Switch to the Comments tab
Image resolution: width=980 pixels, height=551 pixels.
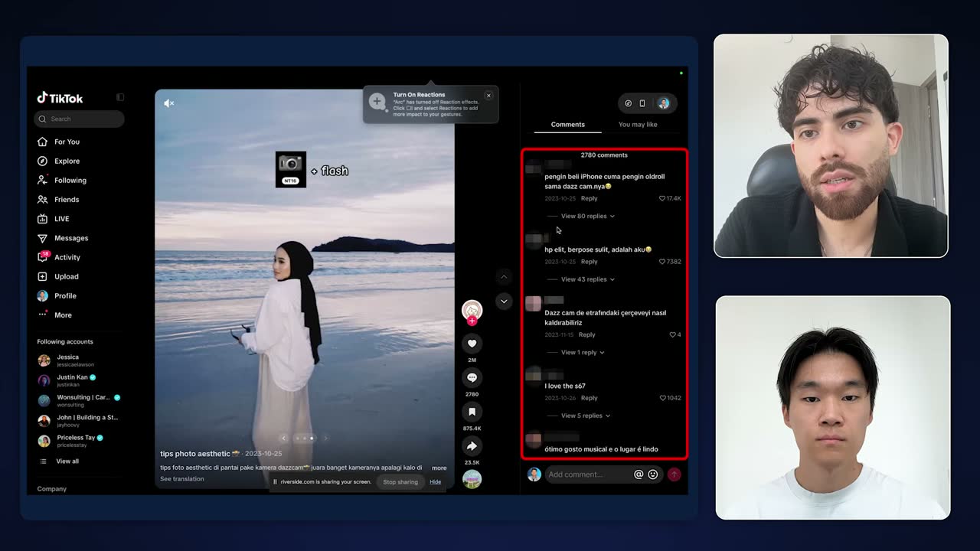(x=567, y=125)
